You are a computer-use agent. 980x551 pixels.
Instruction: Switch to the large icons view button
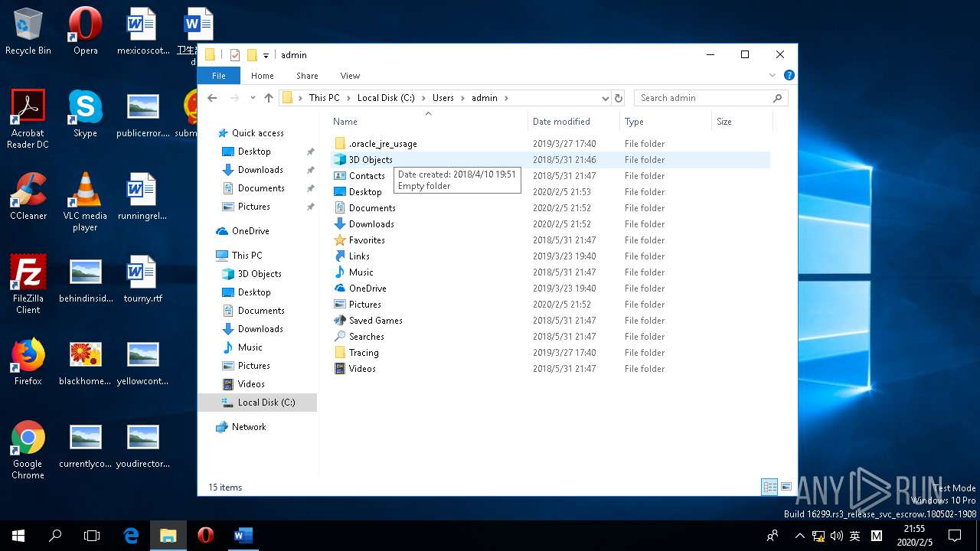[x=786, y=487]
